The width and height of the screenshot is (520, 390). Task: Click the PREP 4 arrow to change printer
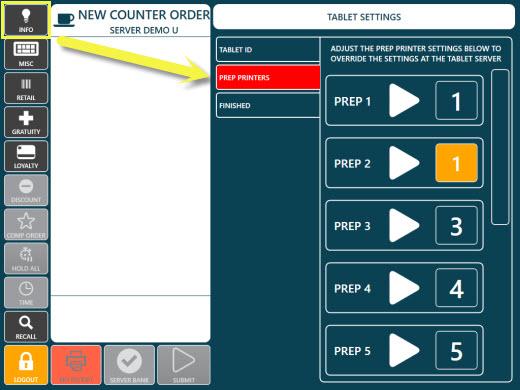click(x=404, y=288)
